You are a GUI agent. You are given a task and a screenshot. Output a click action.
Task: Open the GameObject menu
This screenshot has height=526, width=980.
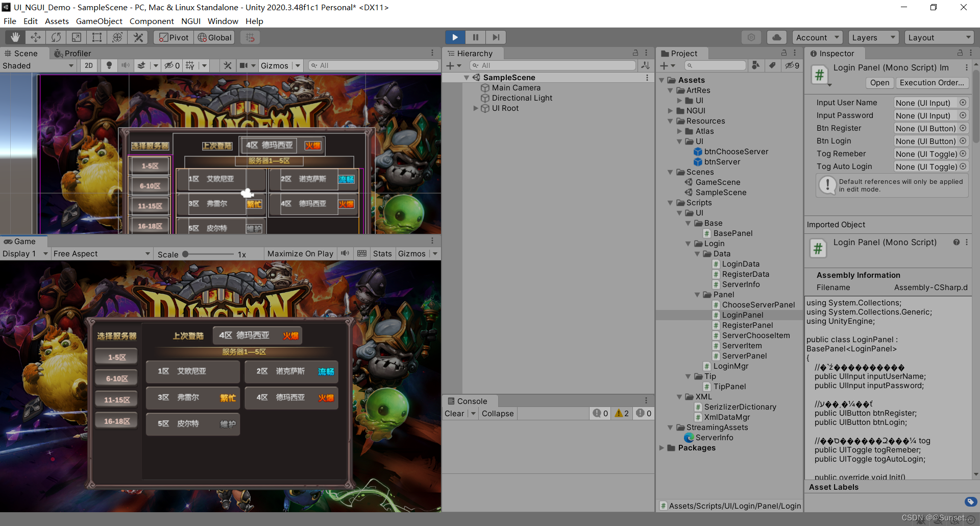click(x=99, y=21)
